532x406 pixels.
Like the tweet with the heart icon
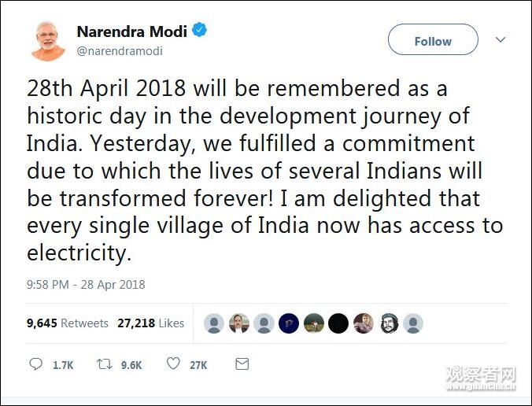(x=173, y=364)
